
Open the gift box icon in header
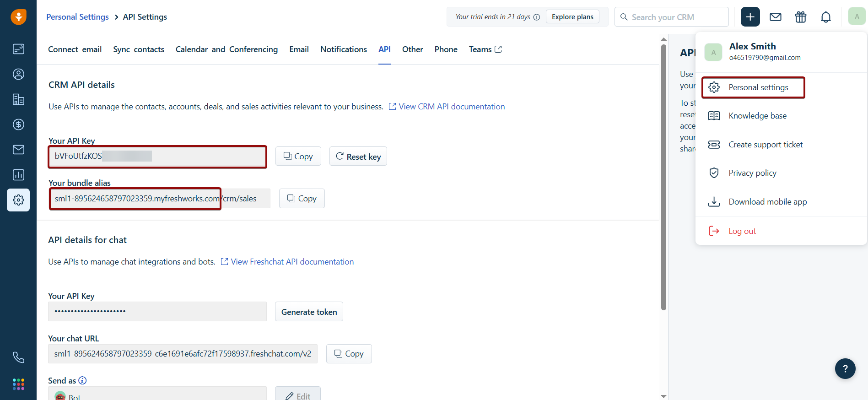point(800,17)
